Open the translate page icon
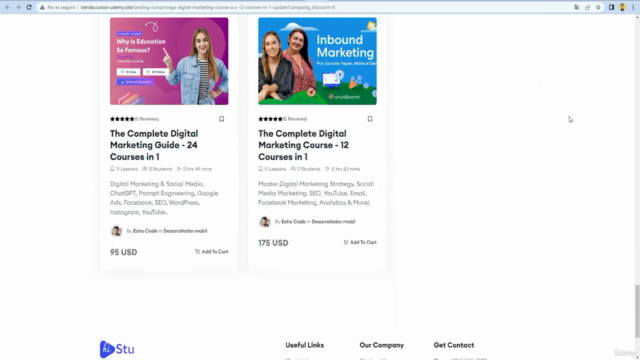This screenshot has width=640, height=360. pyautogui.click(x=576, y=7)
